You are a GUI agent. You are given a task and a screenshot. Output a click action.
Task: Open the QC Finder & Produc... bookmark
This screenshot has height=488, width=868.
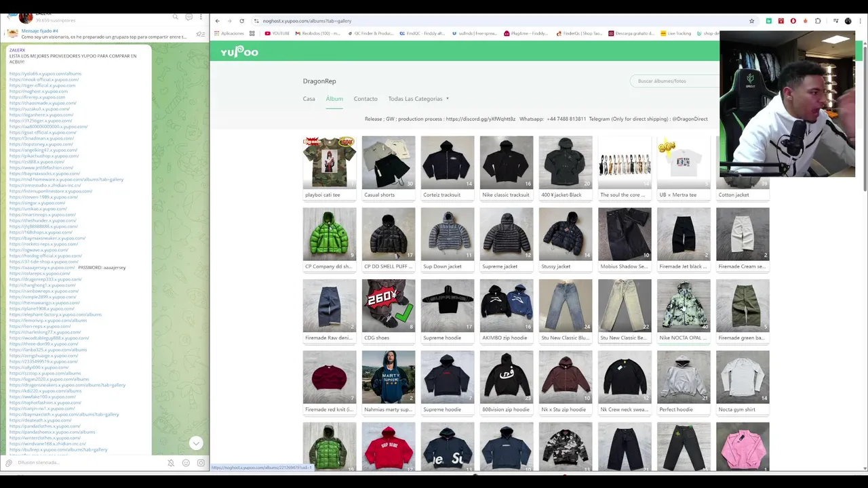[x=370, y=33]
